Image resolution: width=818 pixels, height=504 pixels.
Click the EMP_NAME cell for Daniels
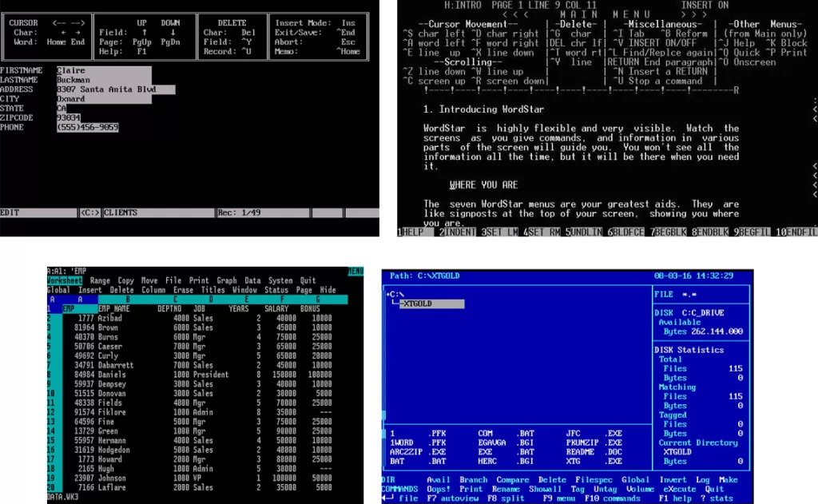pyautogui.click(x=112, y=375)
